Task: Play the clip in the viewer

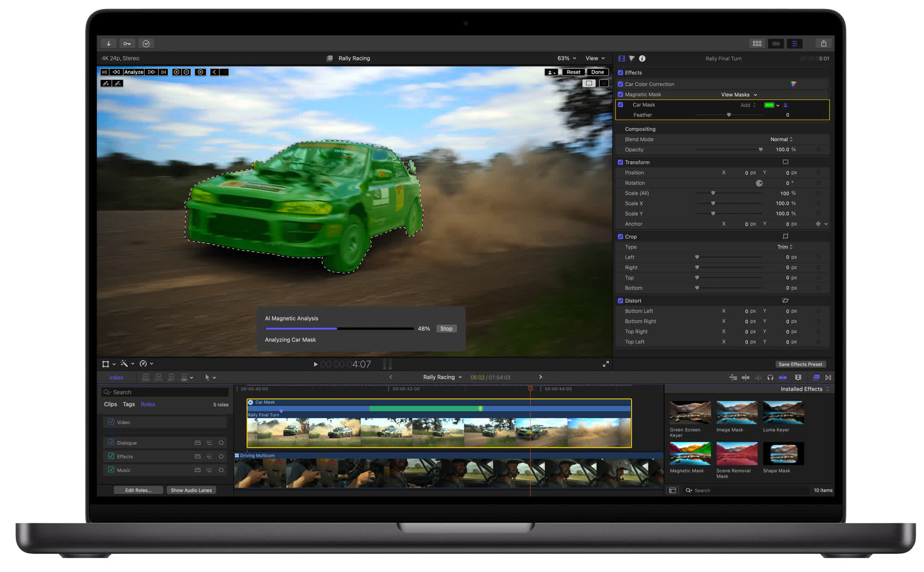Action: [x=316, y=364]
